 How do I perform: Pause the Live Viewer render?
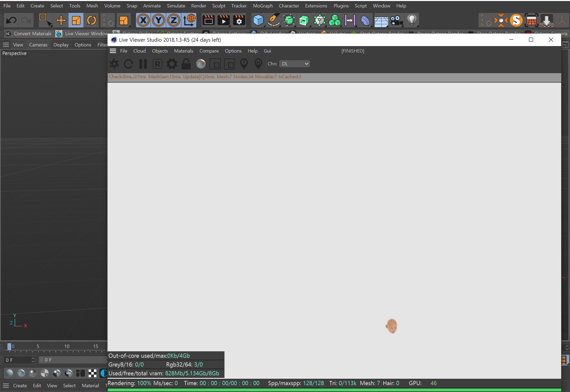coord(143,64)
